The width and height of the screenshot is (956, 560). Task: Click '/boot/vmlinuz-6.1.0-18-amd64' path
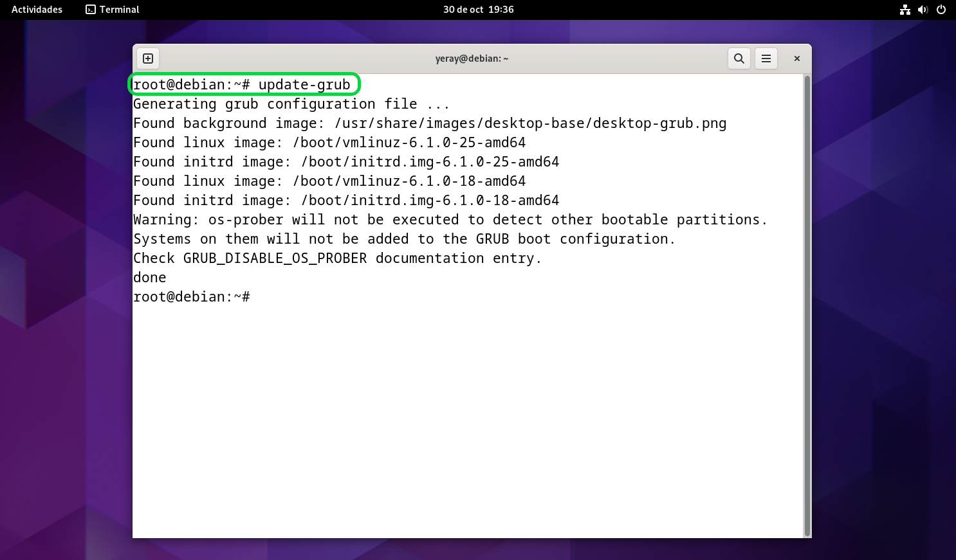point(409,181)
